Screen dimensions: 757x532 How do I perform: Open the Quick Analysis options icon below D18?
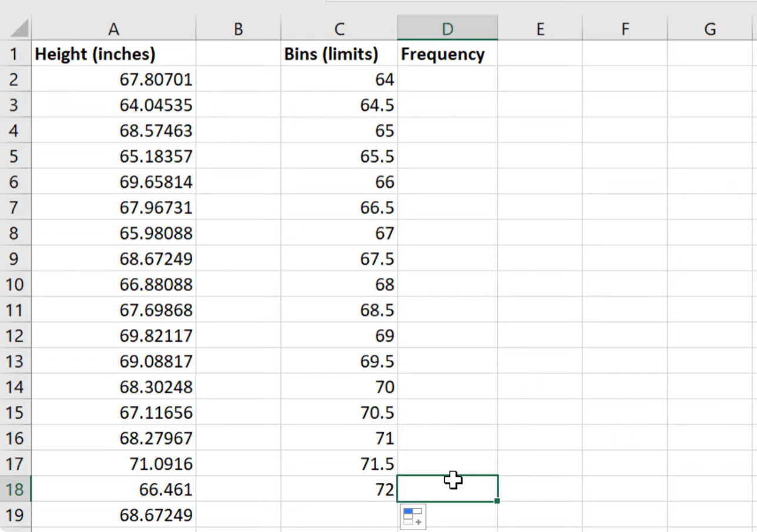pyautogui.click(x=413, y=517)
